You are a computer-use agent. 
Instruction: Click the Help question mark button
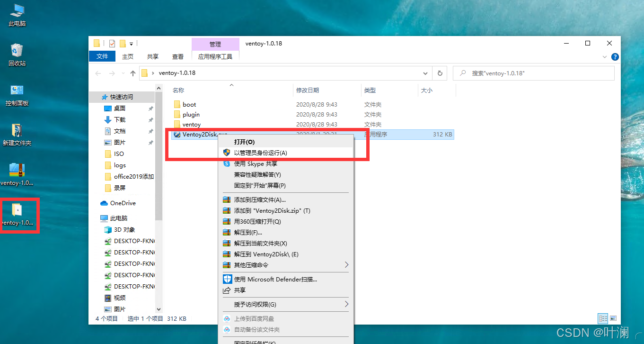(x=615, y=56)
